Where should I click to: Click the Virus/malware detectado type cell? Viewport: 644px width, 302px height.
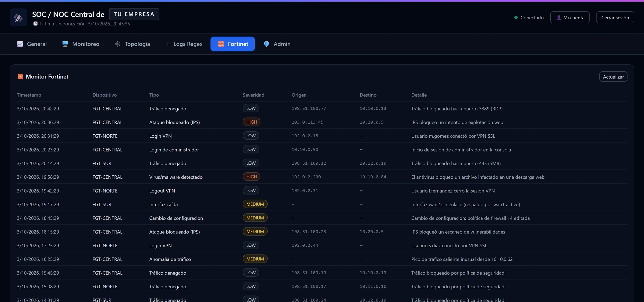[176, 177]
